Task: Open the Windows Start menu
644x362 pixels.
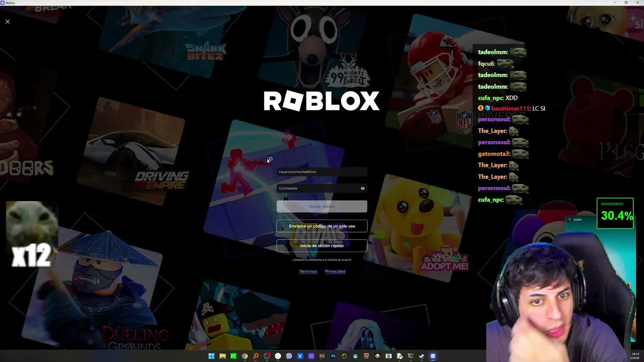Action: (x=211, y=356)
